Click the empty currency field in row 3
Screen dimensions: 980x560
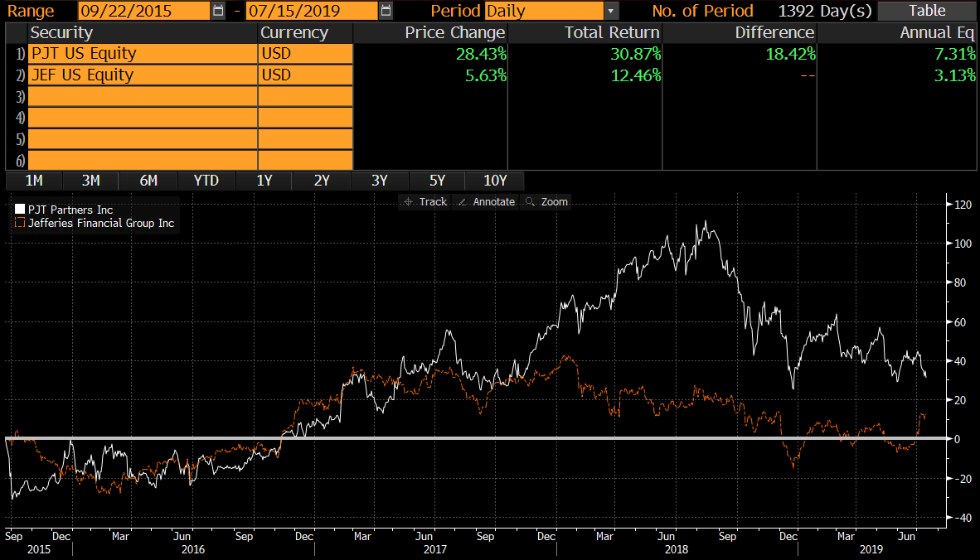(x=306, y=96)
